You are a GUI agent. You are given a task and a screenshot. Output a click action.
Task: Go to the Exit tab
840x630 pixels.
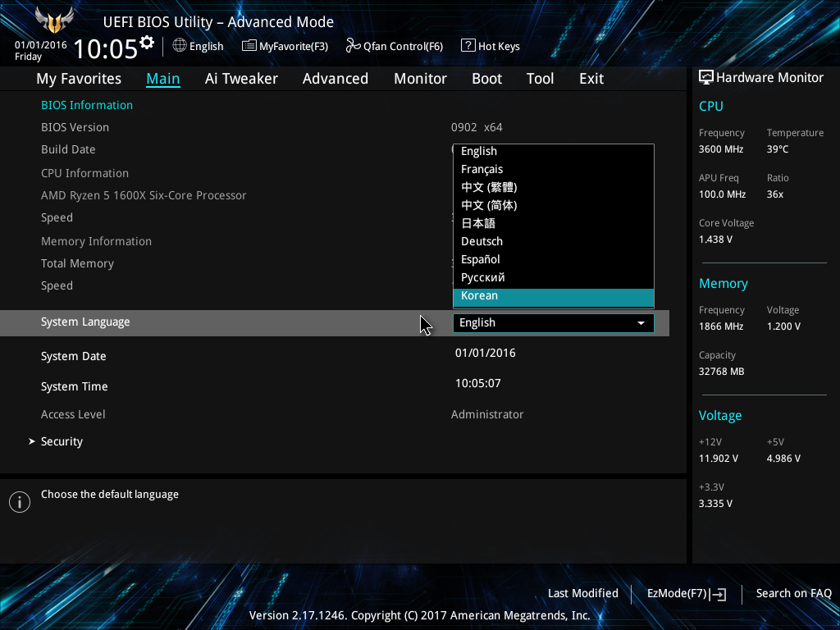tap(591, 79)
